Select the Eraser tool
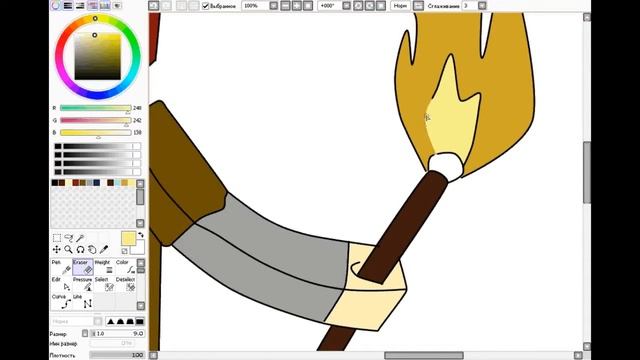The image size is (640, 360). coord(83,267)
